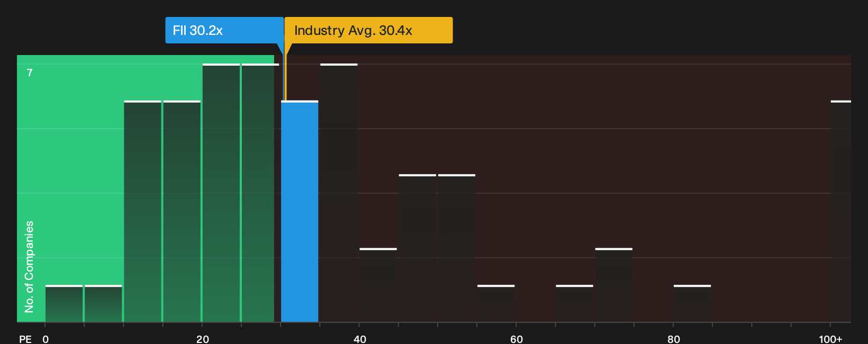Image resolution: width=868 pixels, height=344 pixels.
Task: Click the bar for PE 65 to 70
Action: pyautogui.click(x=574, y=304)
